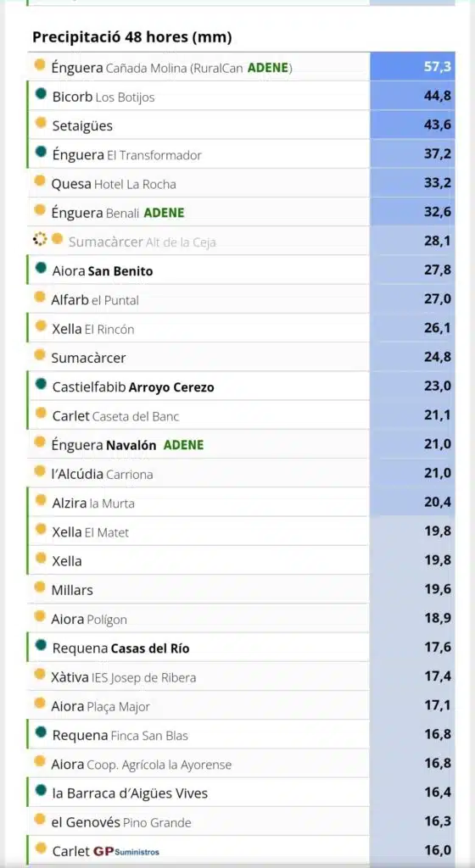Open the Millars station entry
This screenshot has width=475, height=868.
pos(72,590)
